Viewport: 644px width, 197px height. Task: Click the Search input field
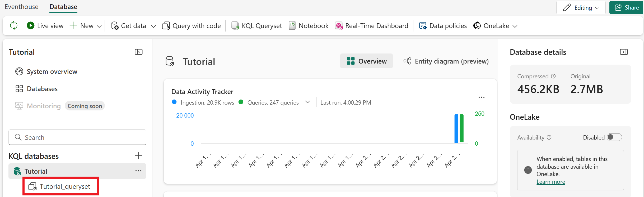(77, 137)
